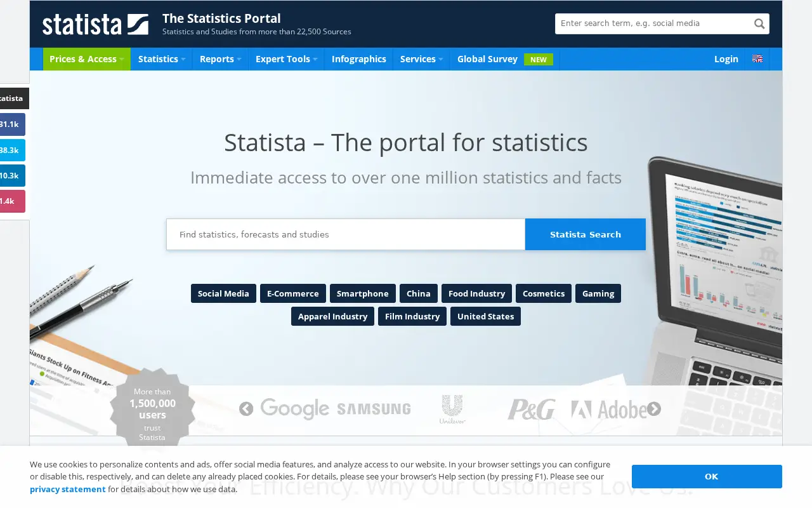This screenshot has height=508, width=812.
Task: Expand the Reports menu dropdown
Action: (220, 59)
